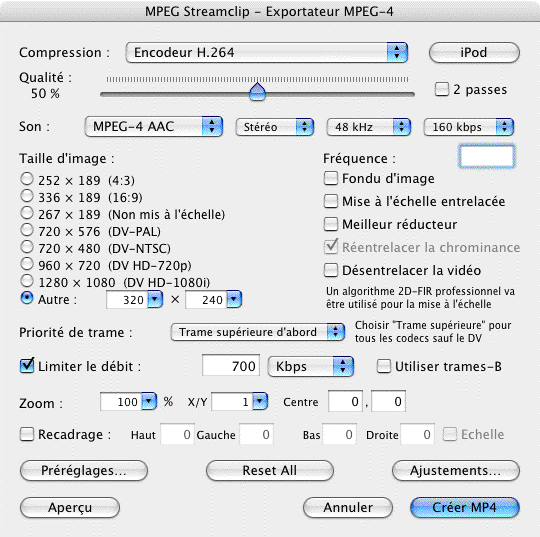Click the iPod preset button
Viewport: 540px width, 537px height.
click(x=474, y=53)
